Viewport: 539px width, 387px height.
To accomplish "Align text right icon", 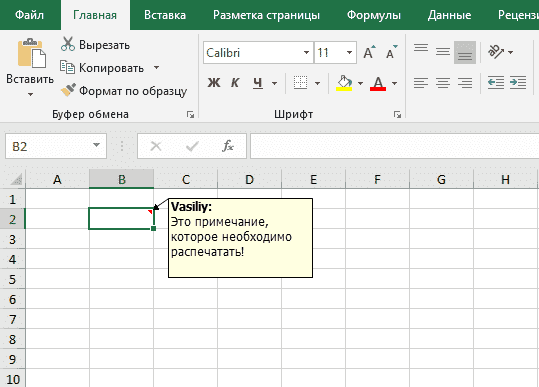I will pos(465,83).
